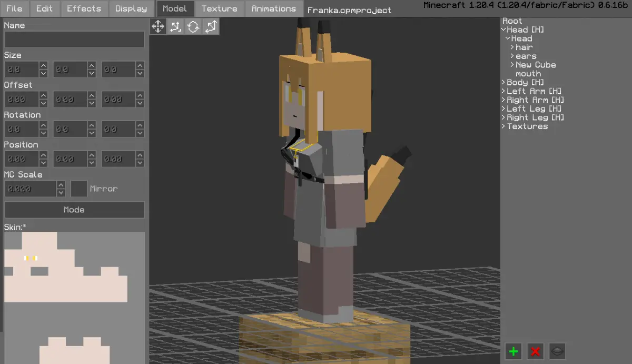Select the hair part in tree
The height and width of the screenshot is (364, 632).
pos(524,47)
